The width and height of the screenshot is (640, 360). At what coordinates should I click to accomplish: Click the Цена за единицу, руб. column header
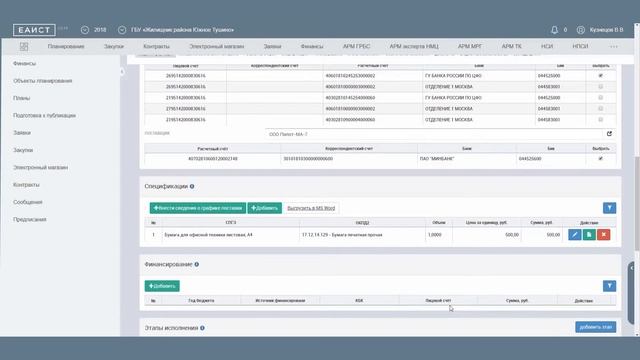(486, 223)
